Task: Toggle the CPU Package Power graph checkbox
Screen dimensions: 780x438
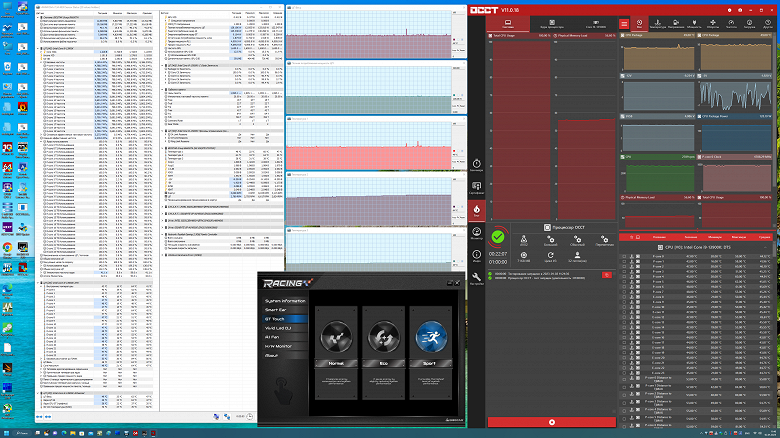Action: click(x=699, y=116)
